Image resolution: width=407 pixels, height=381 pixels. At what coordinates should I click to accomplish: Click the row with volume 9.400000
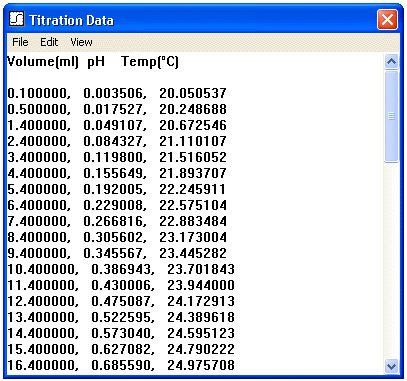(117, 253)
